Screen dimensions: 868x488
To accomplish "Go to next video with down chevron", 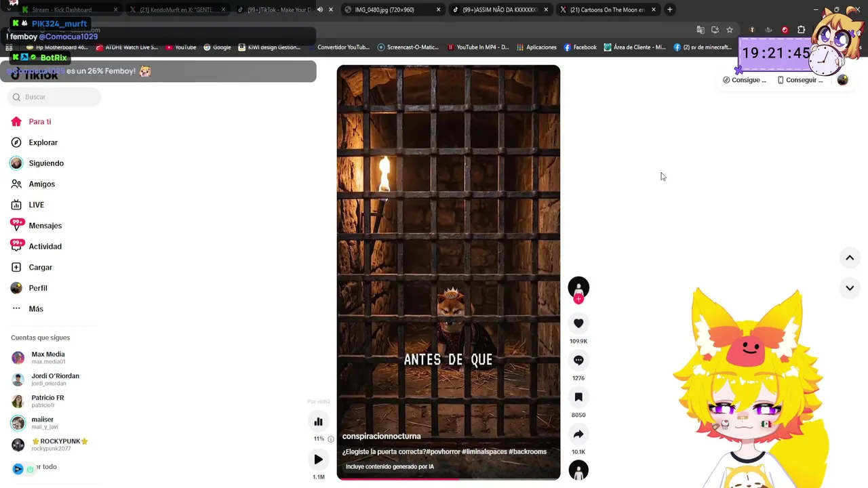I will tap(850, 288).
